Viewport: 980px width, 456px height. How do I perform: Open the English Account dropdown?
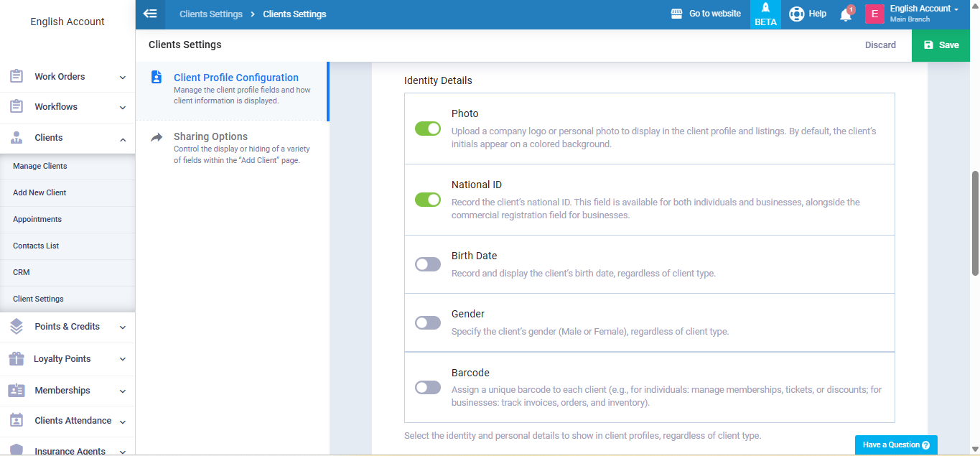coord(923,14)
